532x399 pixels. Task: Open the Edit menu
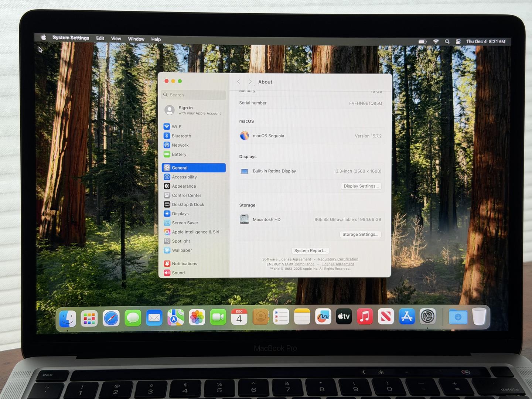pyautogui.click(x=100, y=38)
